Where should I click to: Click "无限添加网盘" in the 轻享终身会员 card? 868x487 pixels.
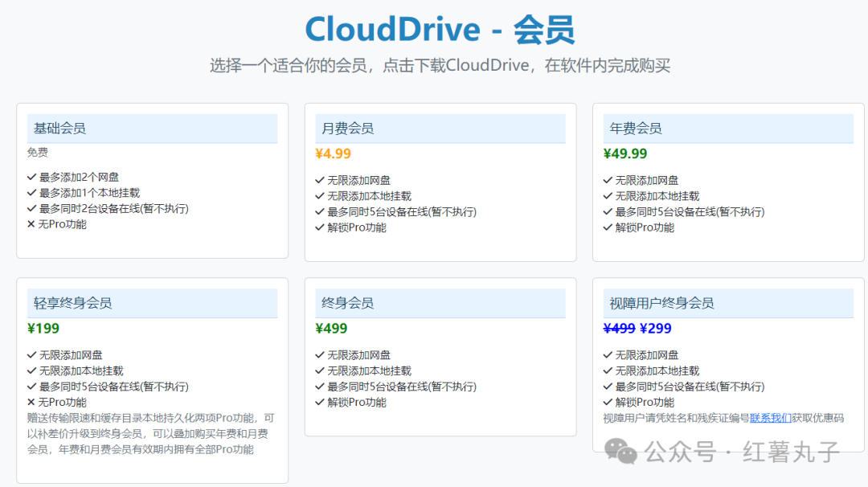[x=70, y=354]
